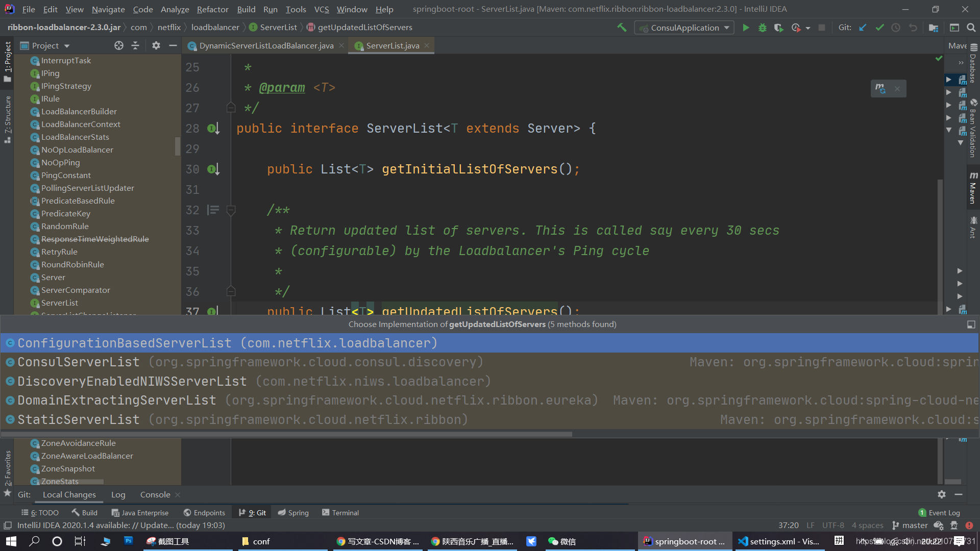Choose StaticServerList implementation
980x551 pixels.
point(490,419)
